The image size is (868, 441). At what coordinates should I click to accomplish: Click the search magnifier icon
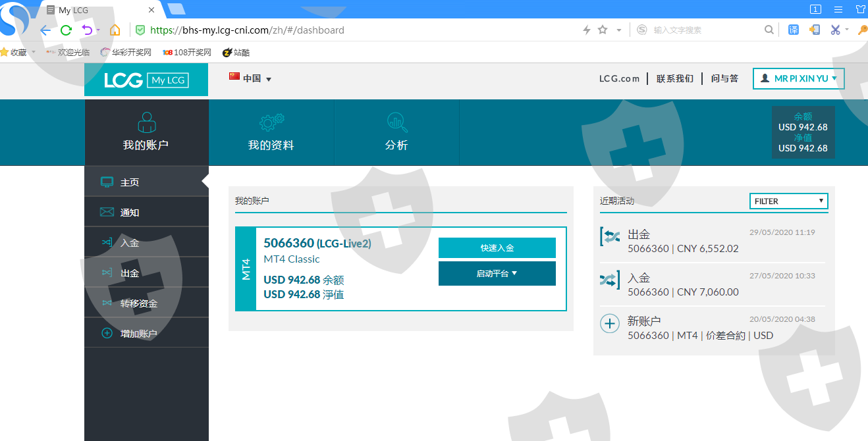click(769, 30)
